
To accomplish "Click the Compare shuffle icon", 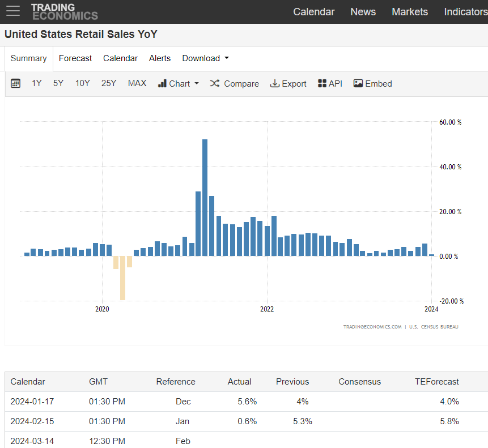I will pos(215,83).
